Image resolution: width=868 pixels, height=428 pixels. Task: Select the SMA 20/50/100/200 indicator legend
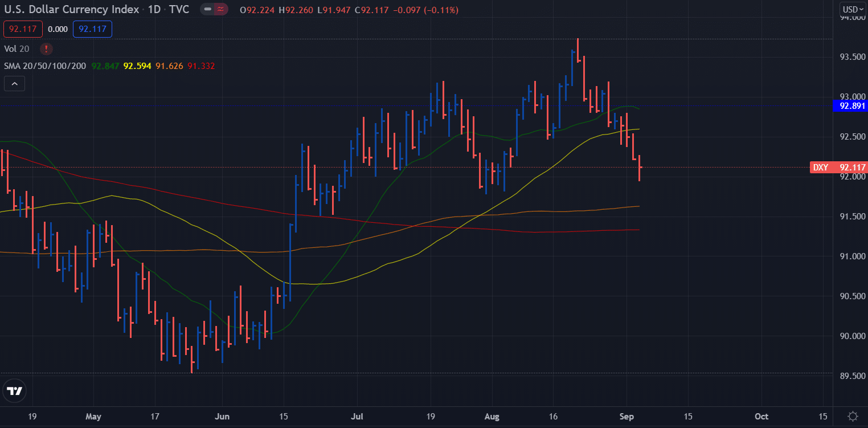tap(45, 66)
